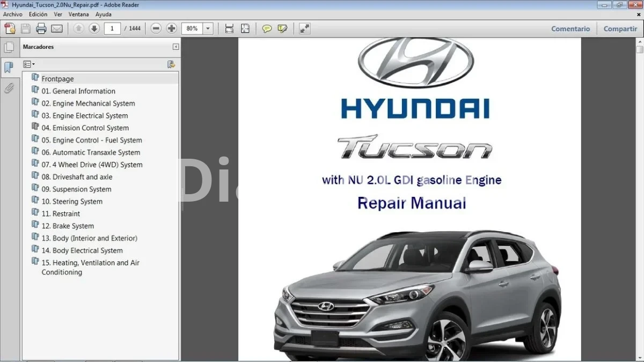This screenshot has height=362, width=644.
Task: Switch to Read Mode icon
Action: [x=304, y=28]
